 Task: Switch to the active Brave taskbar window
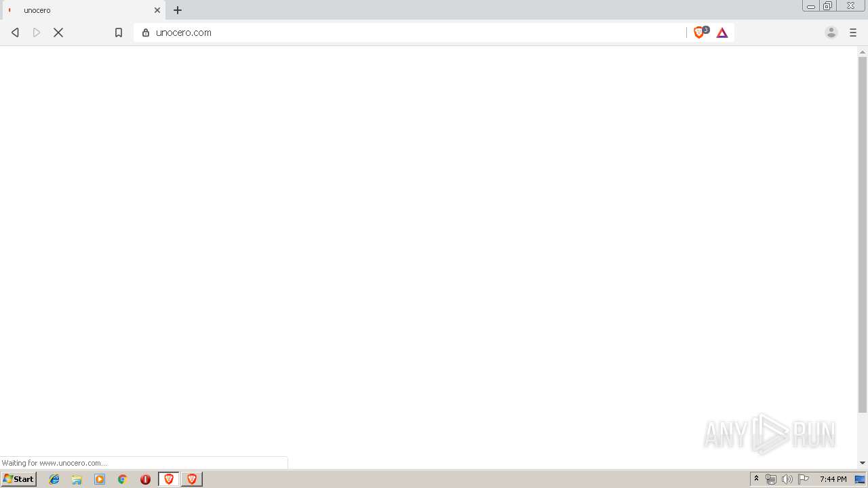pos(169,479)
